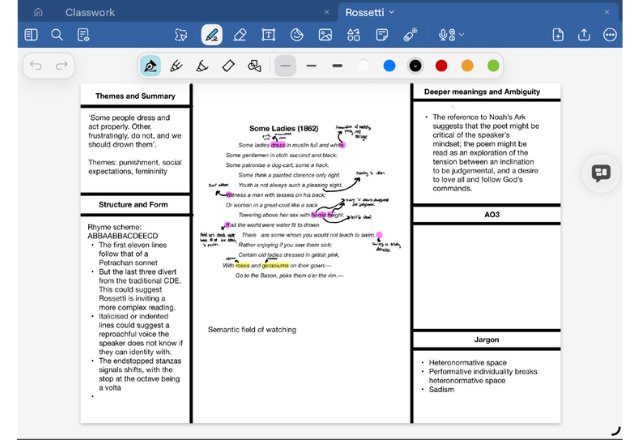The height and width of the screenshot is (440, 640).
Task: Open the search magnifier
Action: click(x=57, y=35)
